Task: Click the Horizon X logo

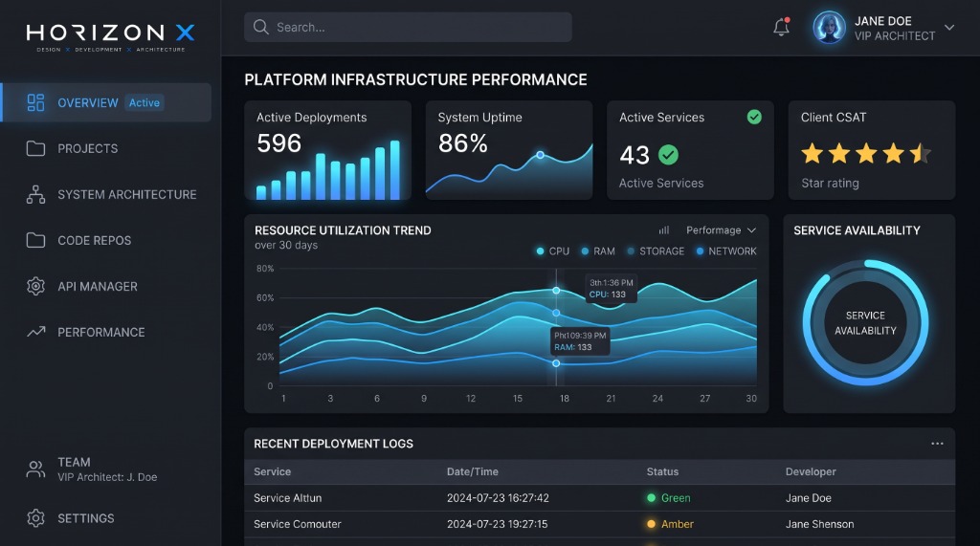Action: tap(111, 37)
